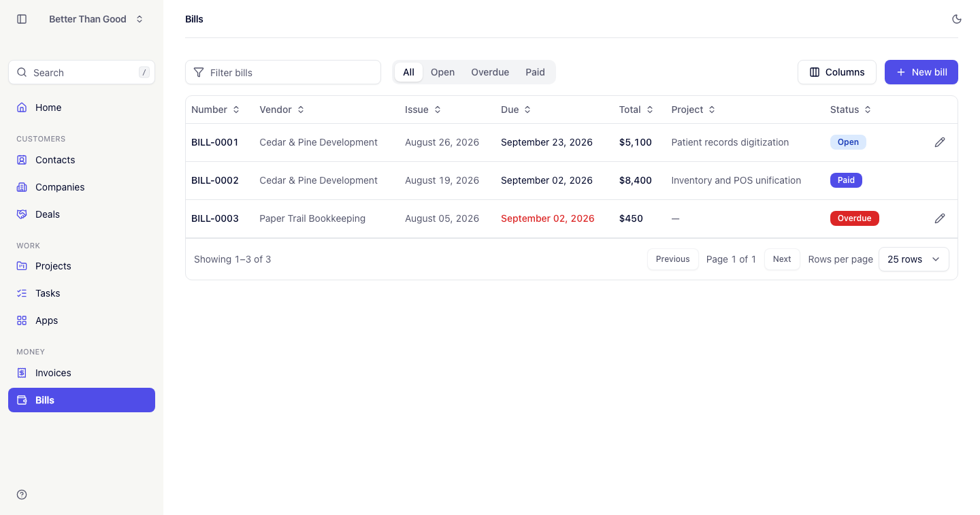Screen dimensions: 980x515
Task: Toggle dark mode moon icon
Action: (957, 19)
